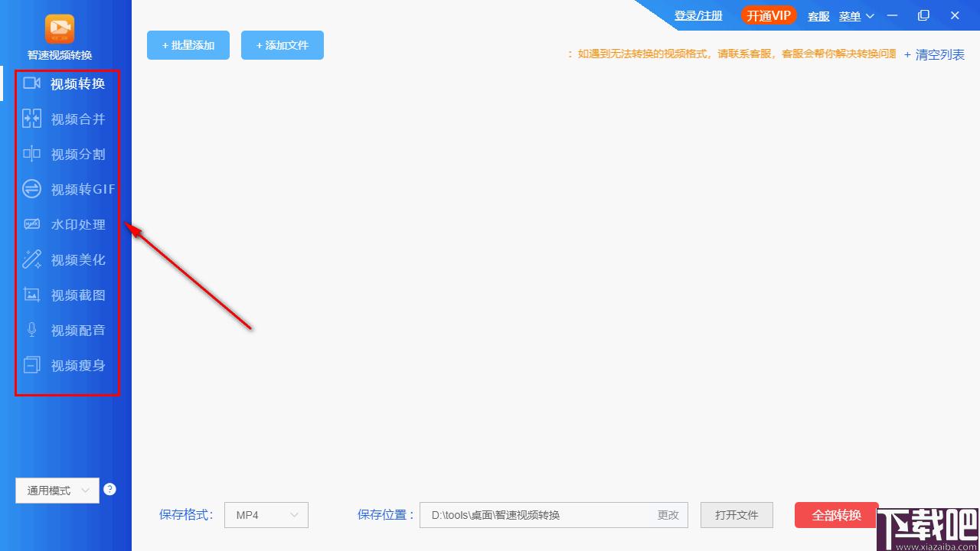Screen dimensions: 980x551
Task: Open the 视频转GIF label
Action: (x=83, y=189)
